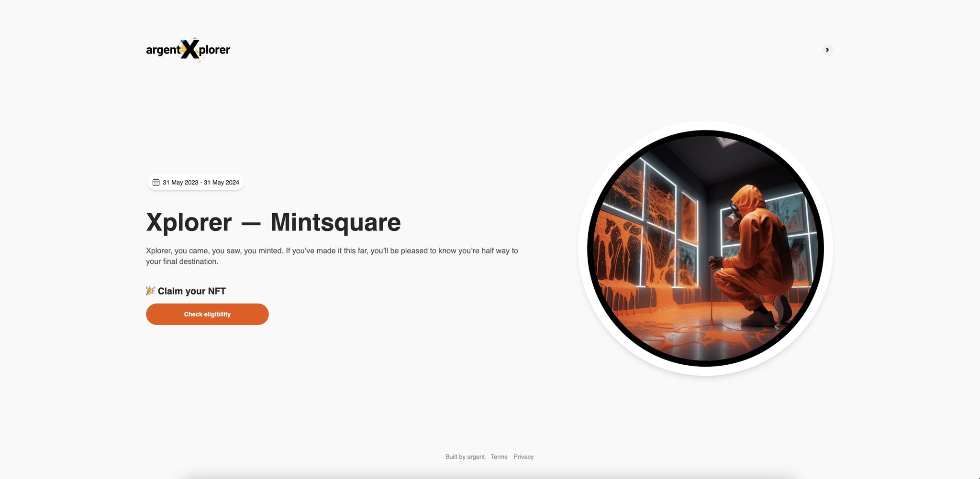This screenshot has height=479, width=980.
Task: Click the calendar icon beside the dates
Action: pos(156,183)
